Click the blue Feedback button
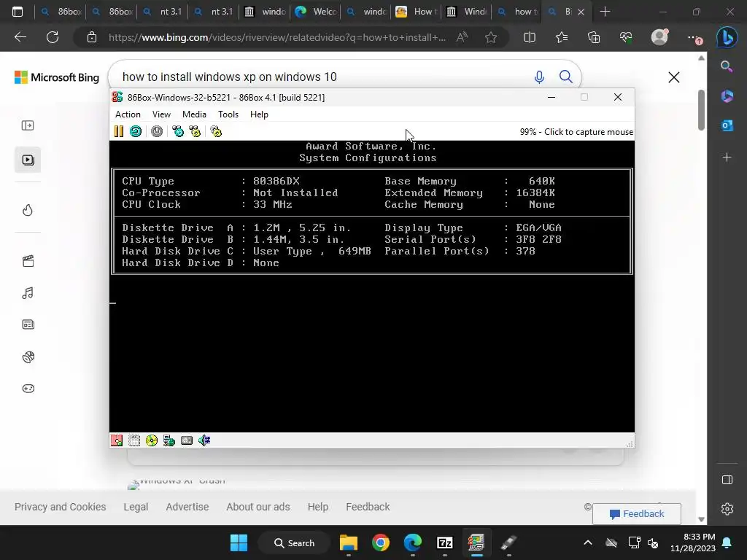 tap(636, 514)
